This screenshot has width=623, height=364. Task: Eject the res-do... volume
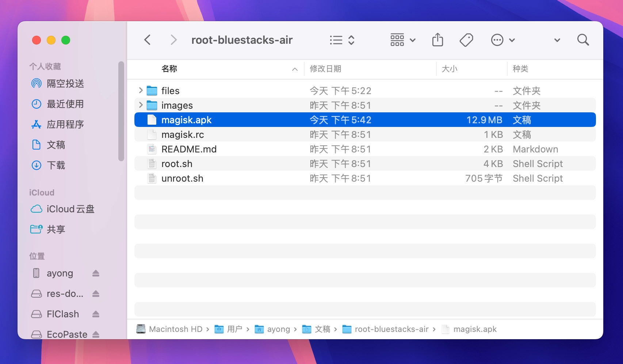[x=96, y=294]
